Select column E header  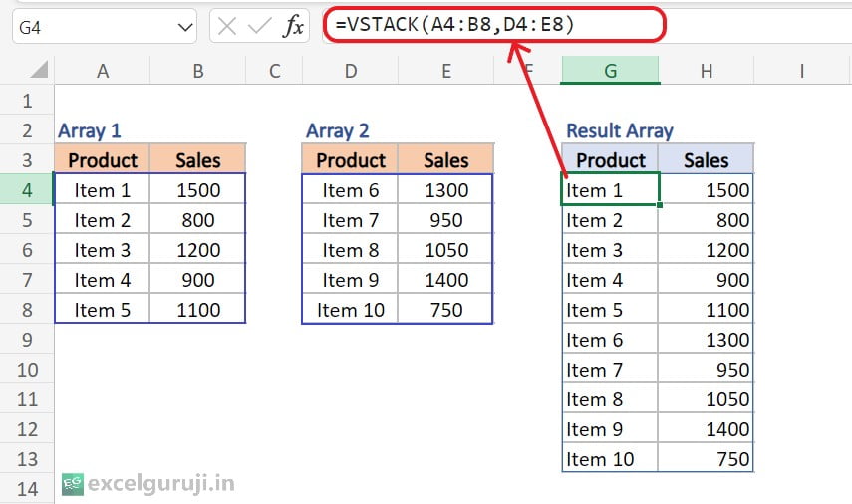(x=446, y=71)
